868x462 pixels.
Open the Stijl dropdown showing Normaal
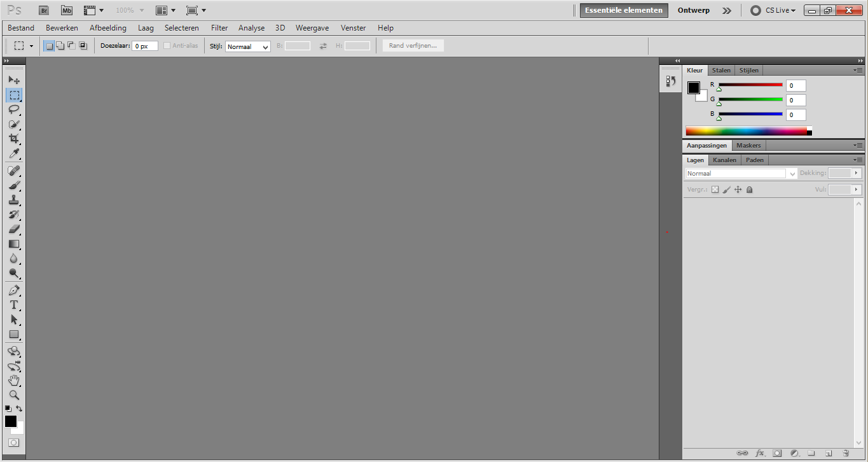[248, 46]
